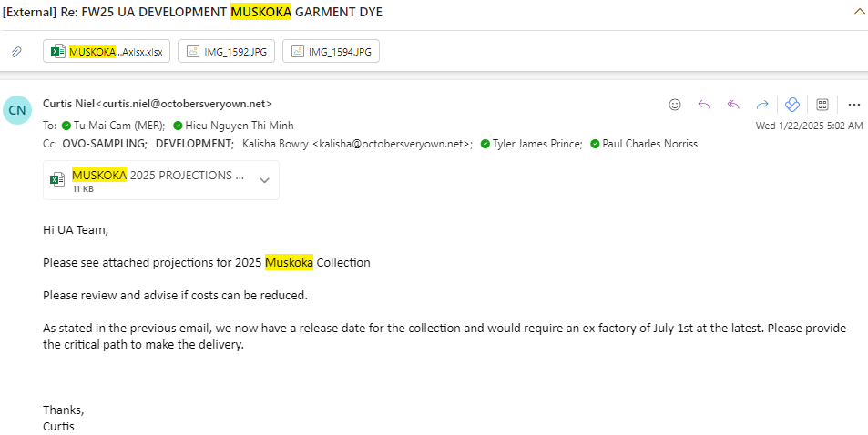Image resolution: width=868 pixels, height=435 pixels.
Task: Open the Copilot/link icon next to Forward
Action: pos(792,105)
